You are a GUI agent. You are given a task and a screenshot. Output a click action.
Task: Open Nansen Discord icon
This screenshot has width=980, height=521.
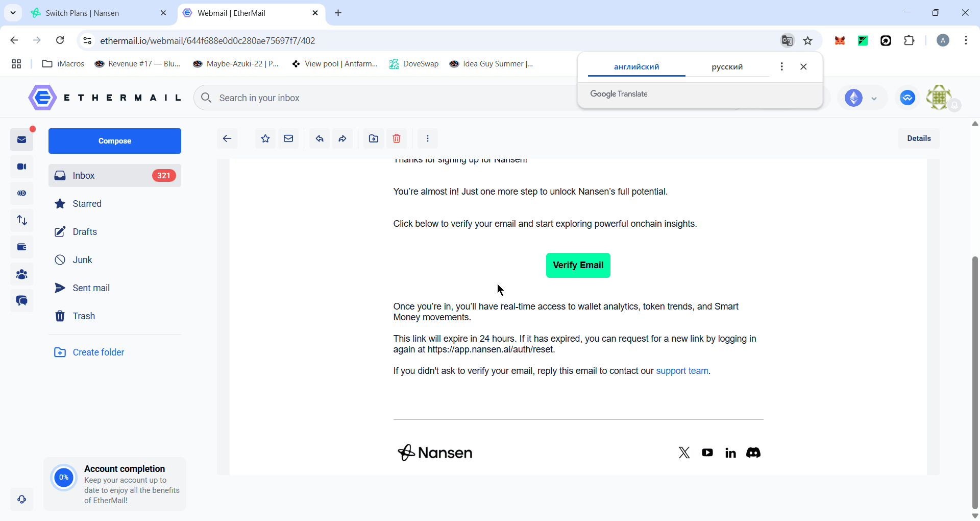click(753, 453)
